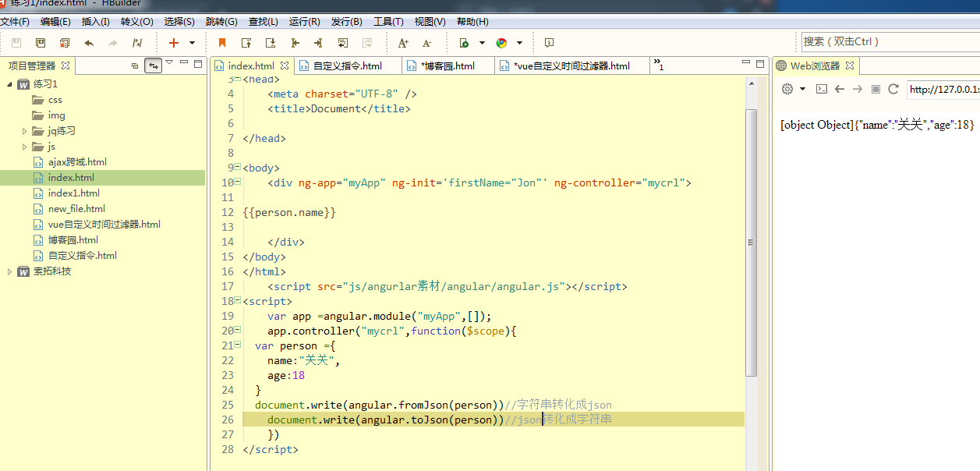The height and width of the screenshot is (471, 980).
Task: Close the index.html editor tab
Action: pyautogui.click(x=285, y=66)
